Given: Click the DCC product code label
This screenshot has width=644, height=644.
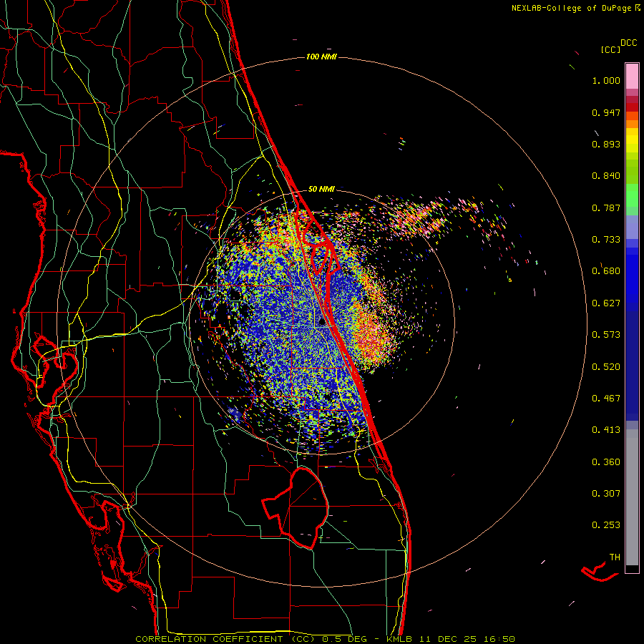Looking at the screenshot, I should click(629, 43).
